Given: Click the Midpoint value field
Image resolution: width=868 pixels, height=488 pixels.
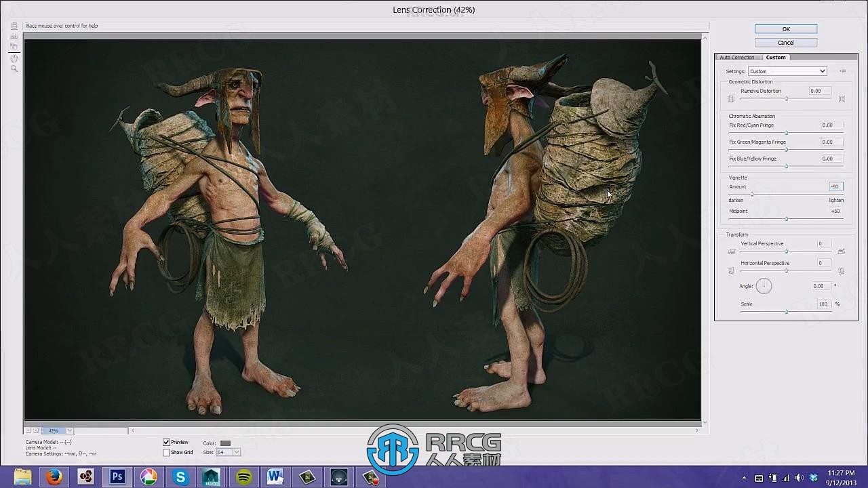Looking at the screenshot, I should click(x=835, y=211).
